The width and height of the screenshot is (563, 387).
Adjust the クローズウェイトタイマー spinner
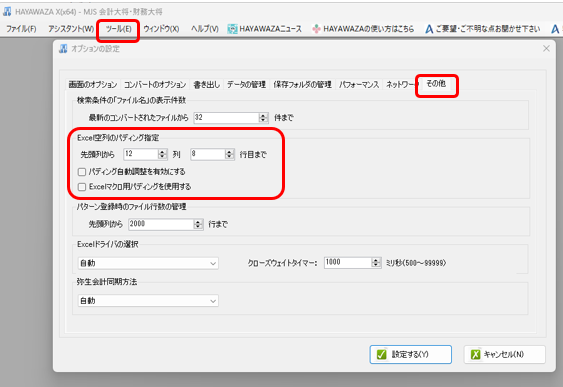[376, 262]
